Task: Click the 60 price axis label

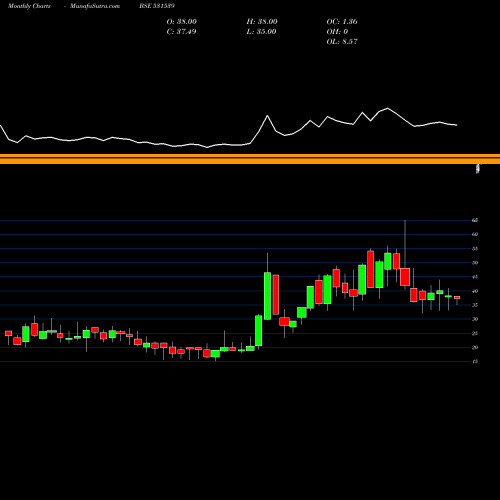Action: 475,234
